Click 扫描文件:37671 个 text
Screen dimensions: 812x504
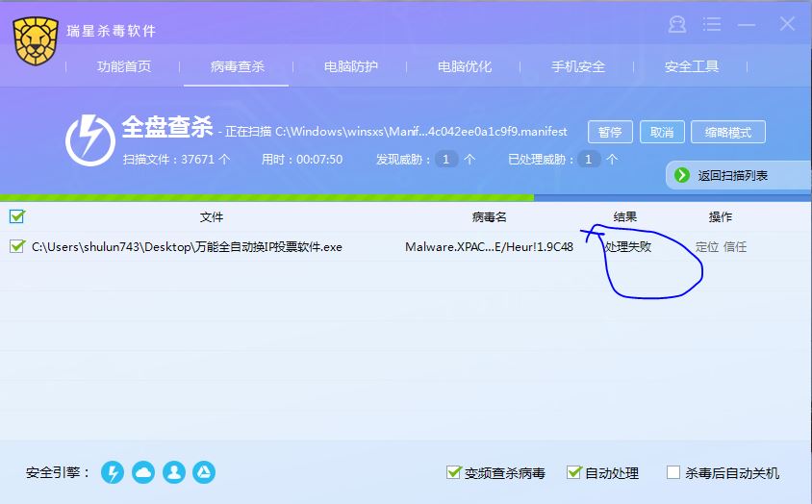click(x=177, y=159)
